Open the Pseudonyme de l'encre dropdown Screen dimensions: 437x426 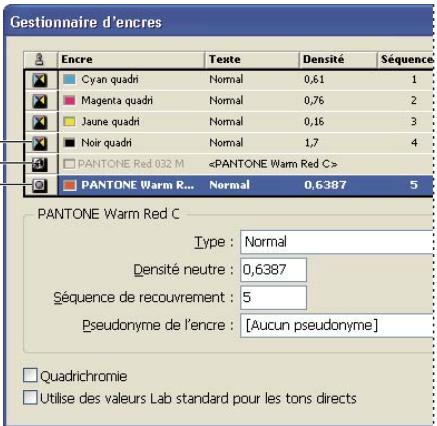[337, 325]
